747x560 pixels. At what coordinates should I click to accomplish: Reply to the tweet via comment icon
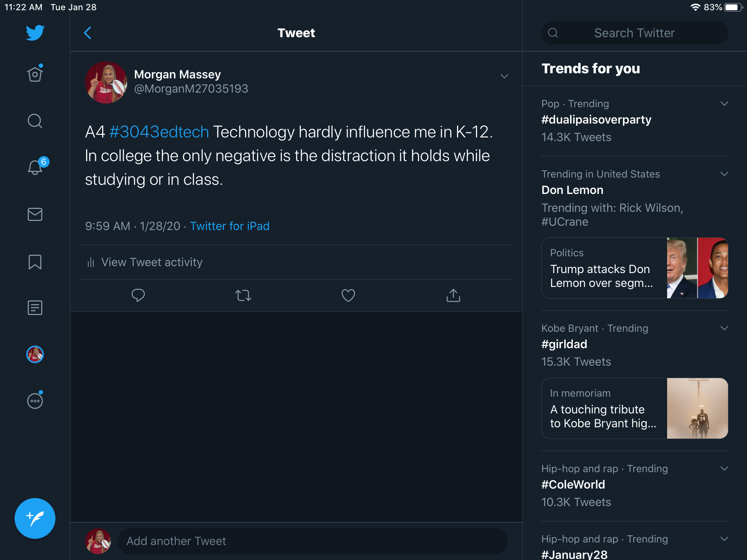point(138,295)
